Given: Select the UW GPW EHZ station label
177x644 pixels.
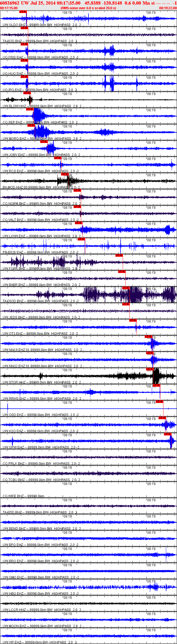Looking at the screenshot, I should point(14,447).
